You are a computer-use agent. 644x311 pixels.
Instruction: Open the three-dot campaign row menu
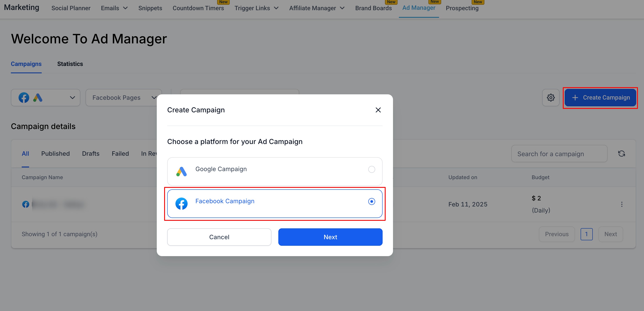[621, 204]
